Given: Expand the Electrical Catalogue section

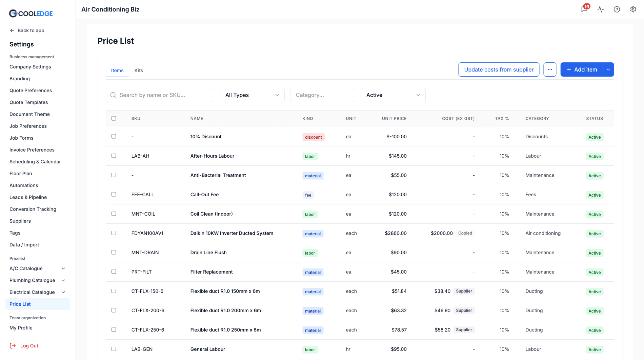Looking at the screenshot, I should [x=63, y=292].
